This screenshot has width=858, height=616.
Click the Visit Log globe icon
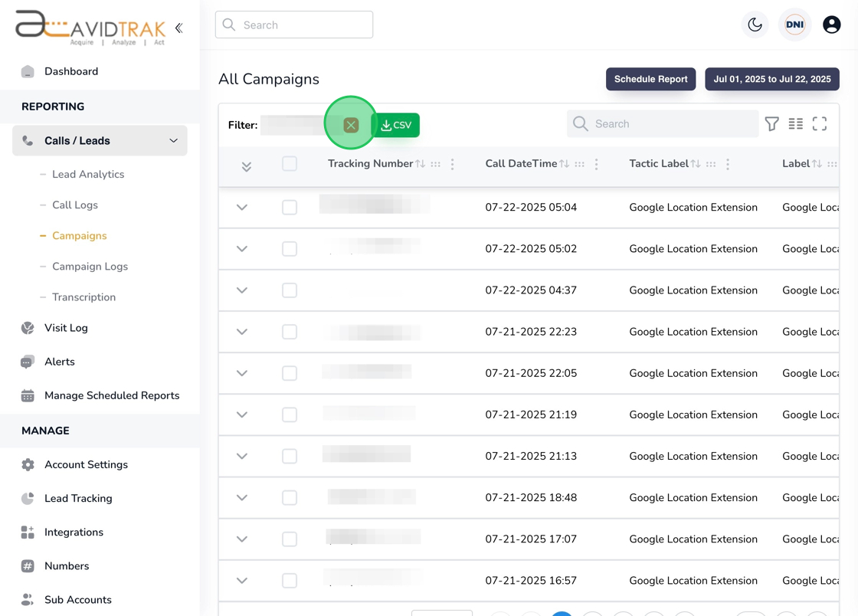click(x=28, y=328)
